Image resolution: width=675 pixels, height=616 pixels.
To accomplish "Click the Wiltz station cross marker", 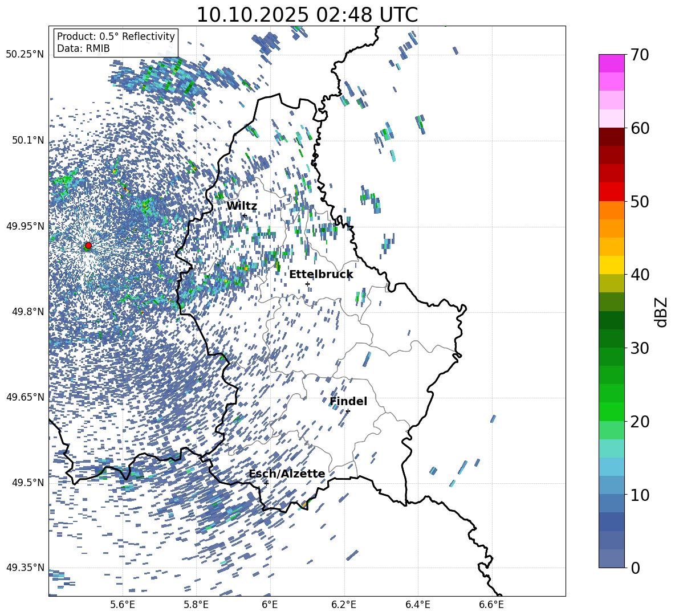I will point(245,215).
